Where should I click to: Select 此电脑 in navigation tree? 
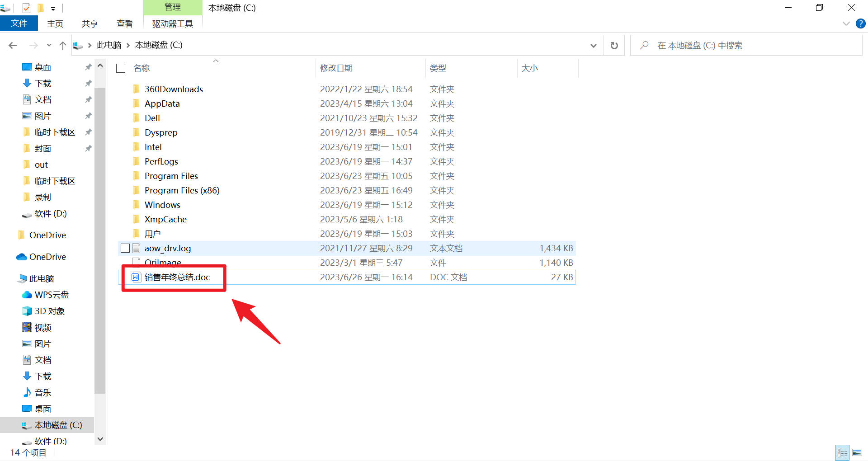[36, 278]
